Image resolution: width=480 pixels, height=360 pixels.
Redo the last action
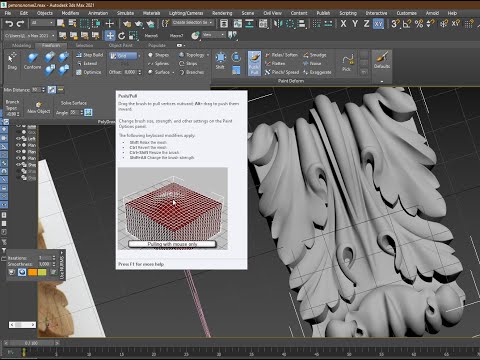tap(20, 24)
